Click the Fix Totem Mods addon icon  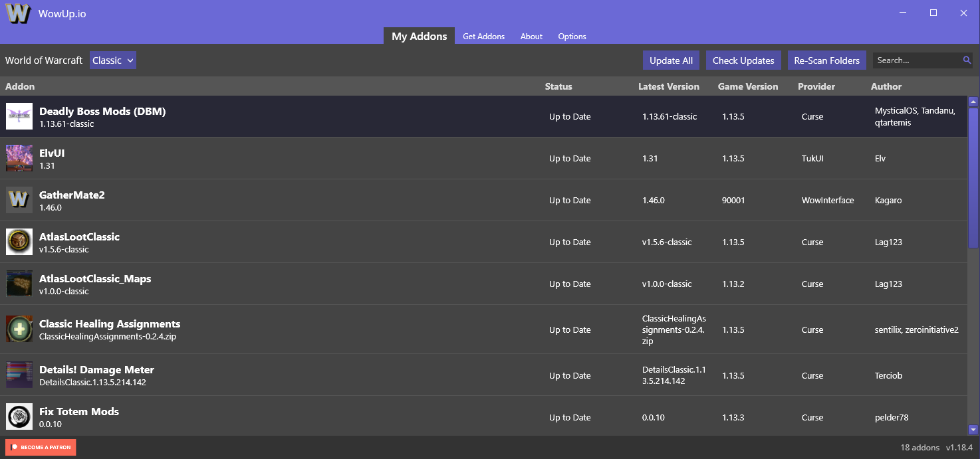(x=19, y=417)
